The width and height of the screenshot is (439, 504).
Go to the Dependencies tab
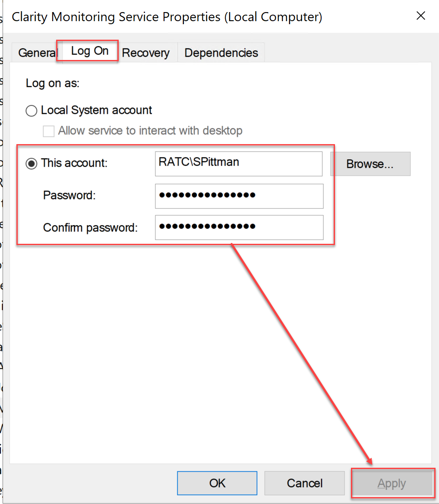click(221, 53)
